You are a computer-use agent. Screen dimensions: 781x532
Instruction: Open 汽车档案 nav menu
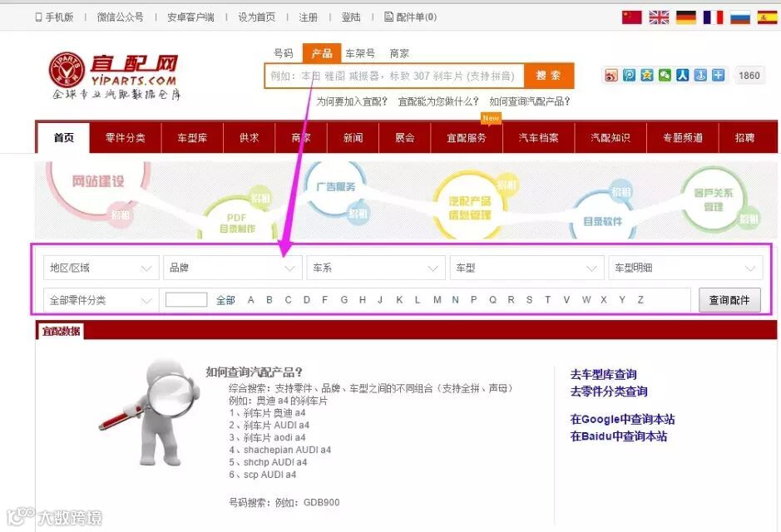pyautogui.click(x=538, y=138)
